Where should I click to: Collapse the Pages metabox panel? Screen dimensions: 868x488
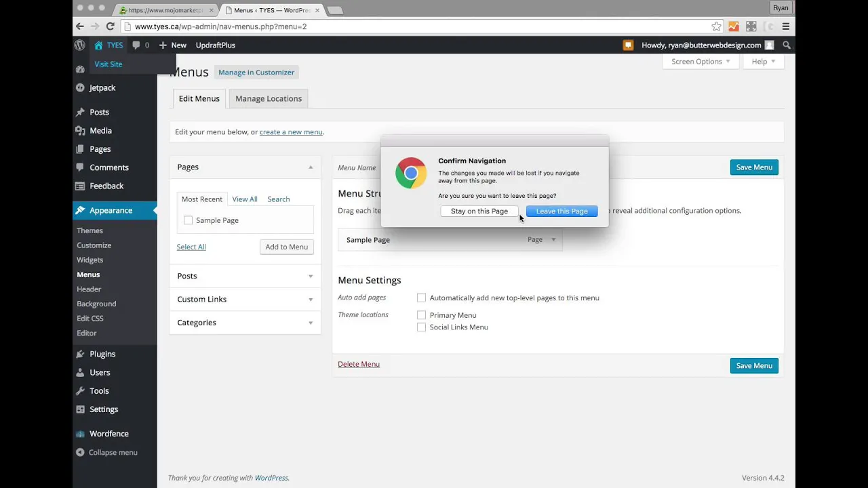pos(311,167)
